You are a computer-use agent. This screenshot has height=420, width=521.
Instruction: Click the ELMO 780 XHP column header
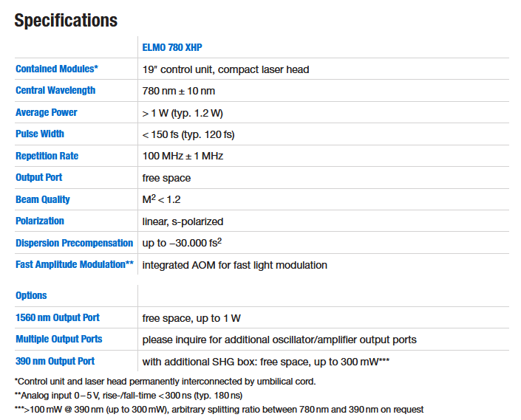pos(172,47)
